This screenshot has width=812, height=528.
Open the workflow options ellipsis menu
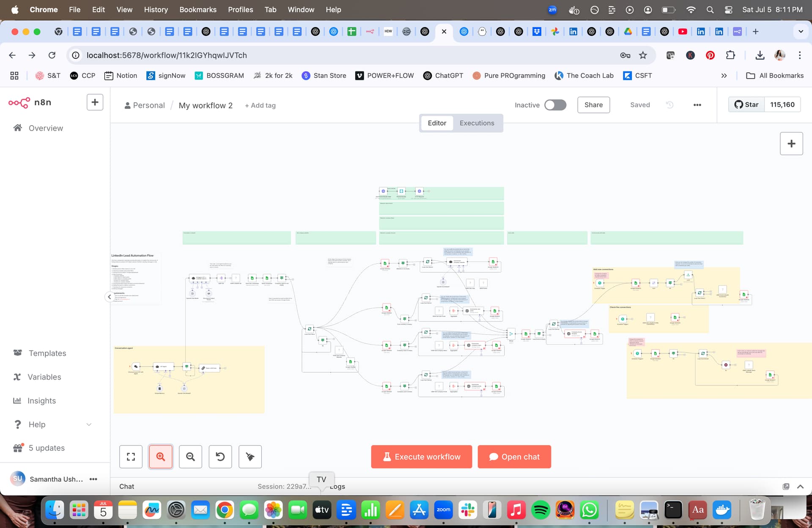(x=697, y=105)
